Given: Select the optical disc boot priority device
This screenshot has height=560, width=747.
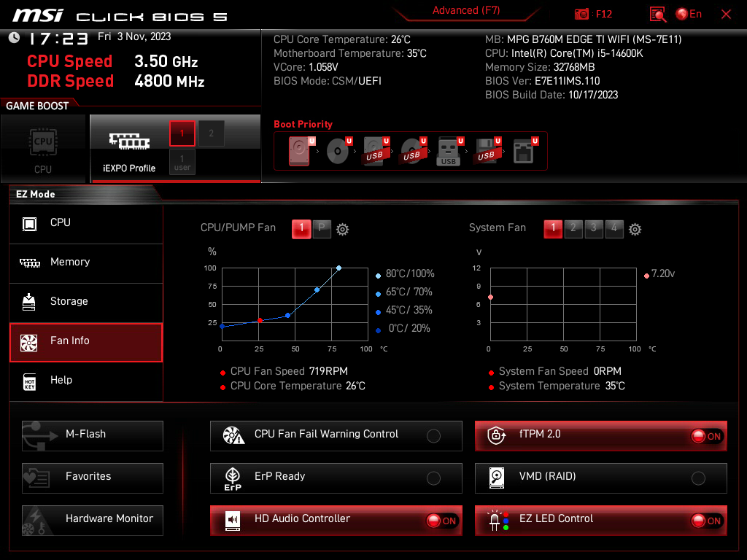Looking at the screenshot, I should (x=338, y=152).
